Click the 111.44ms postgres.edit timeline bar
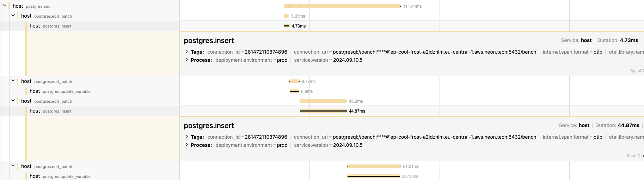The width and height of the screenshot is (644, 180). point(342,6)
